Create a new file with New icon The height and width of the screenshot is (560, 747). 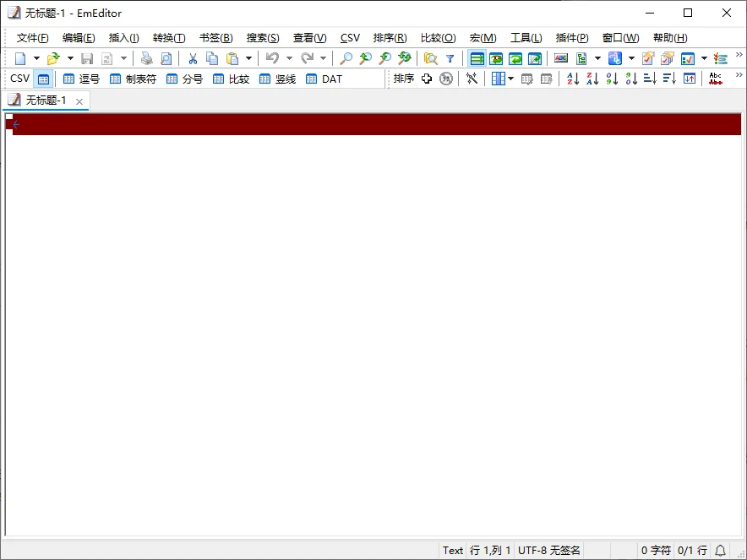[20, 58]
